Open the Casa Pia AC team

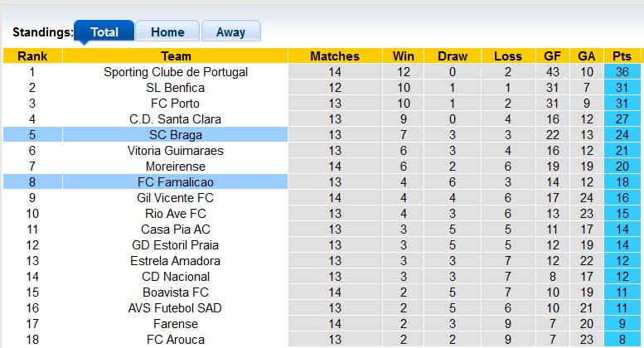(176, 230)
